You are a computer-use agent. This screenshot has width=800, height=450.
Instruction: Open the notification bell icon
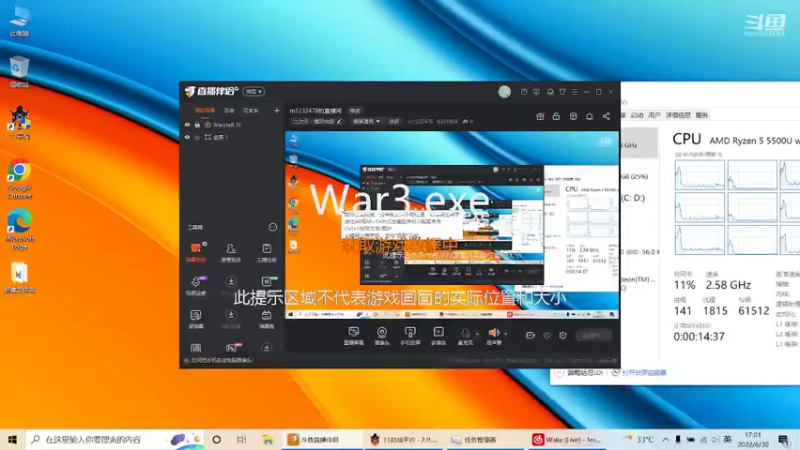[x=589, y=116]
